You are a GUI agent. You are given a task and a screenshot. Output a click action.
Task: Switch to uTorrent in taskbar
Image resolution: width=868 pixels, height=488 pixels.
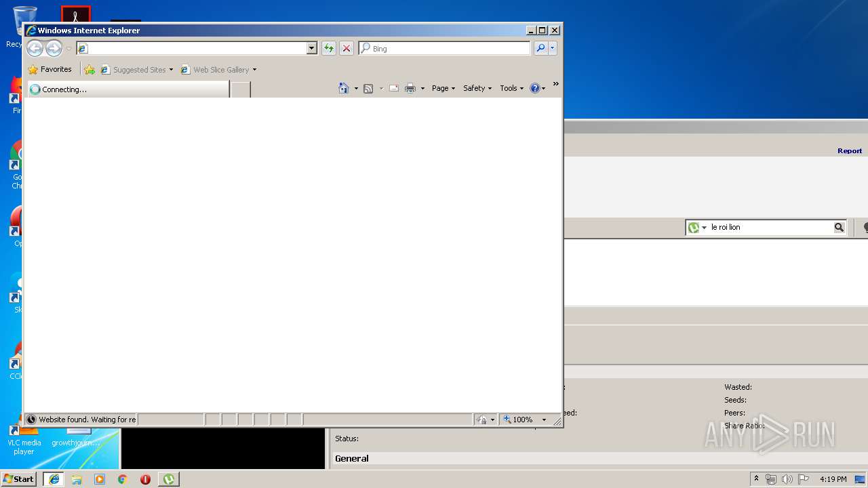coord(168,479)
